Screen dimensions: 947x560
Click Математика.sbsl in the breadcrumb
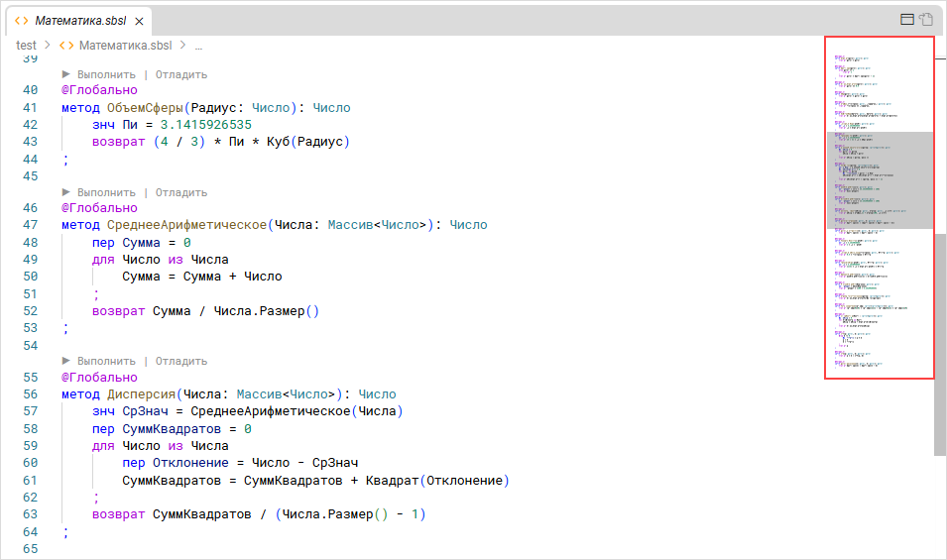click(125, 45)
